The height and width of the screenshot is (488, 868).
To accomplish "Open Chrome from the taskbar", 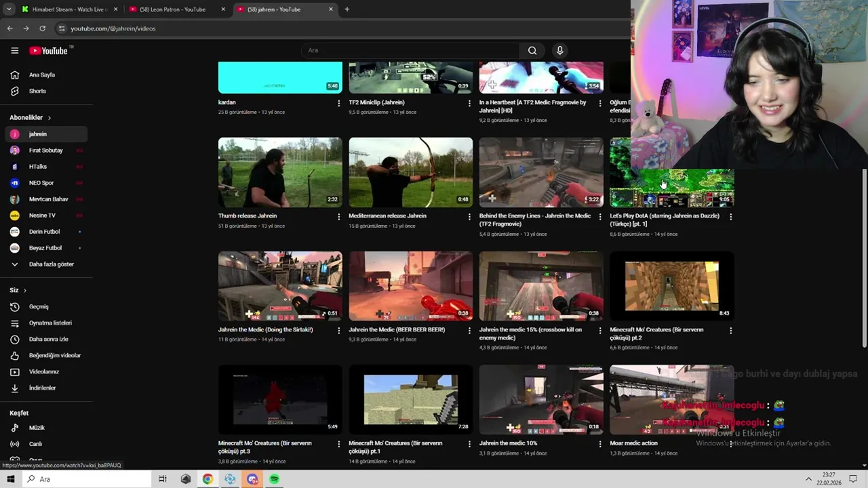I will [208, 479].
